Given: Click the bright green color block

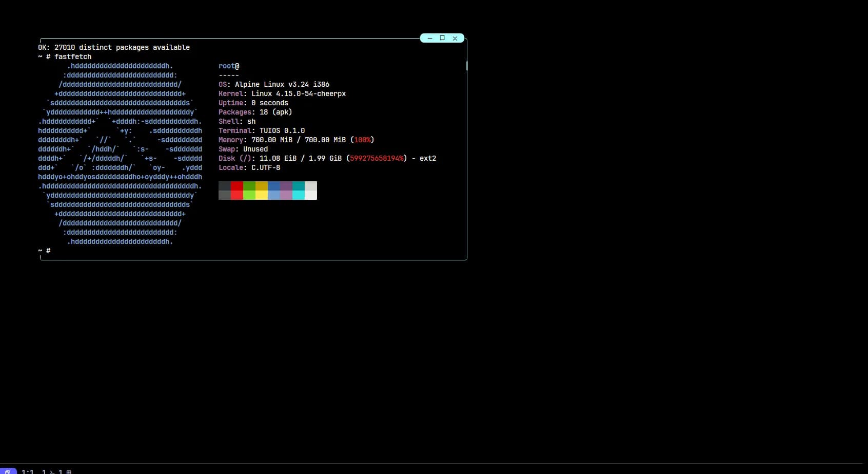Looking at the screenshot, I should tap(249, 195).
